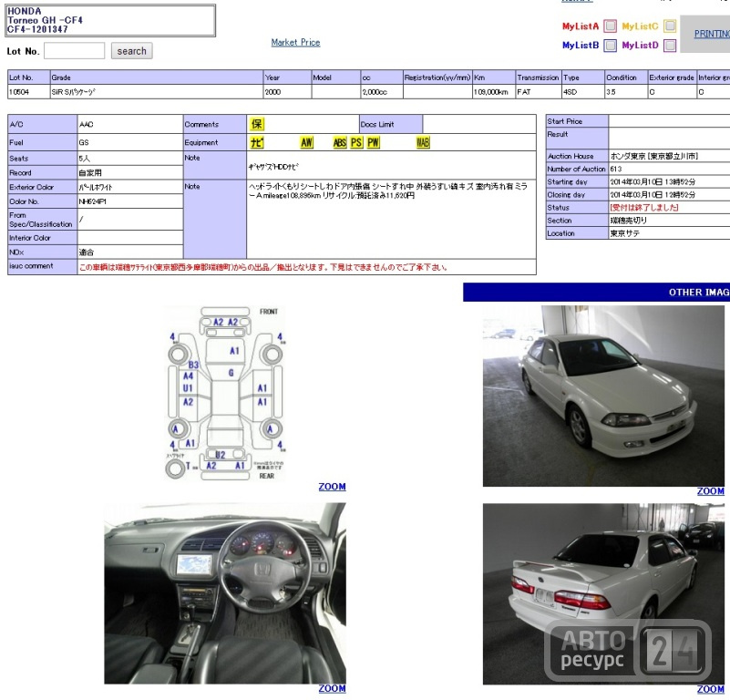Open the car damage diagram sheet
Screen dimensions: 730x700
[225, 393]
